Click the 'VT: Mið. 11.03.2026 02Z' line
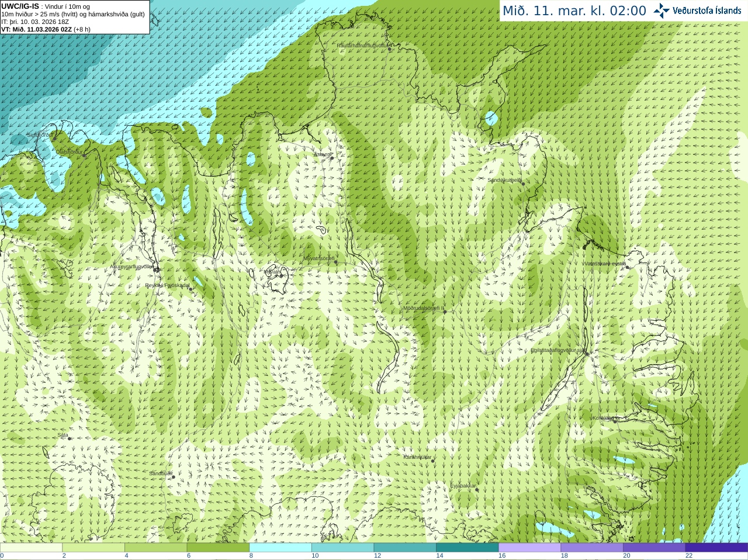Screen dimensions: 748x560 coord(46,29)
